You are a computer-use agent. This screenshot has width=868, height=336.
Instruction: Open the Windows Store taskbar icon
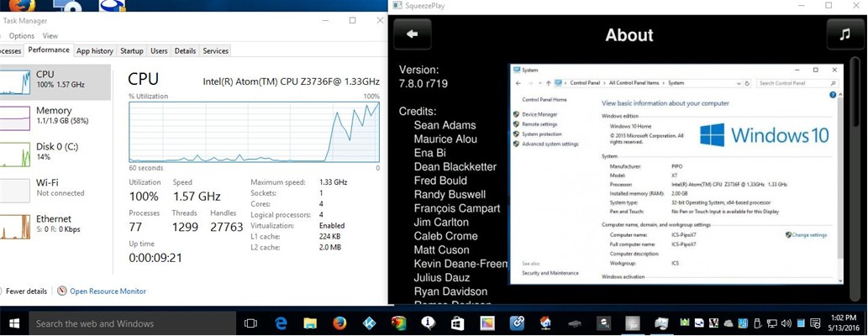pyautogui.click(x=457, y=323)
